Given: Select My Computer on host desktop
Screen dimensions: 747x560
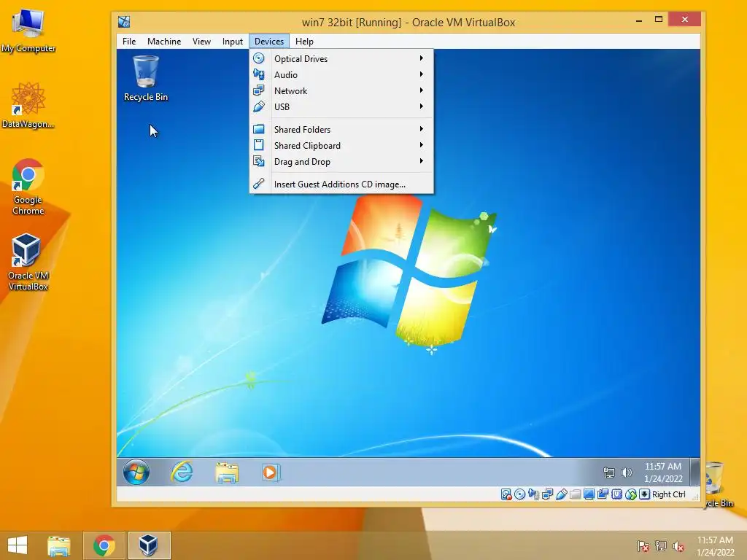Looking at the screenshot, I should tap(28, 31).
